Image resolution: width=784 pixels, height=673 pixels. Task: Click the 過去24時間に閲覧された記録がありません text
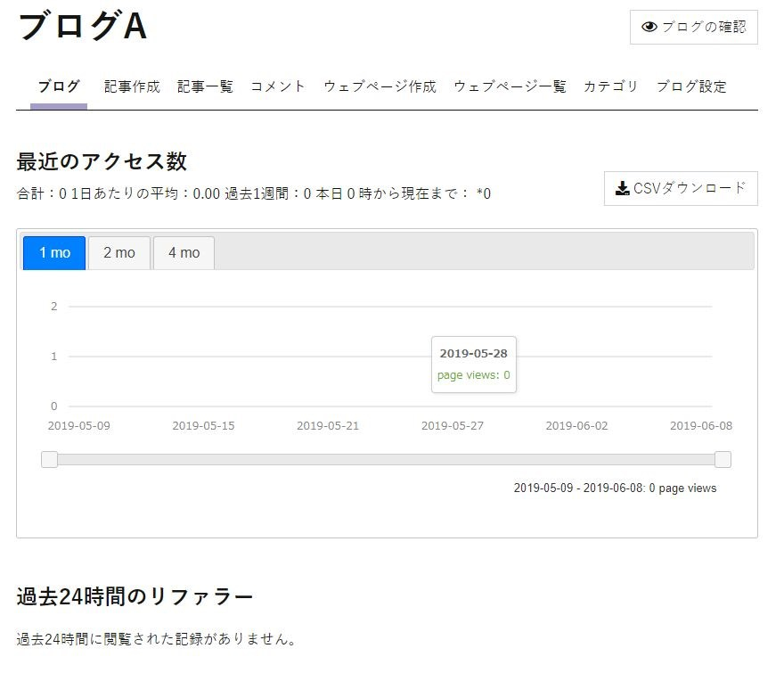pos(157,639)
